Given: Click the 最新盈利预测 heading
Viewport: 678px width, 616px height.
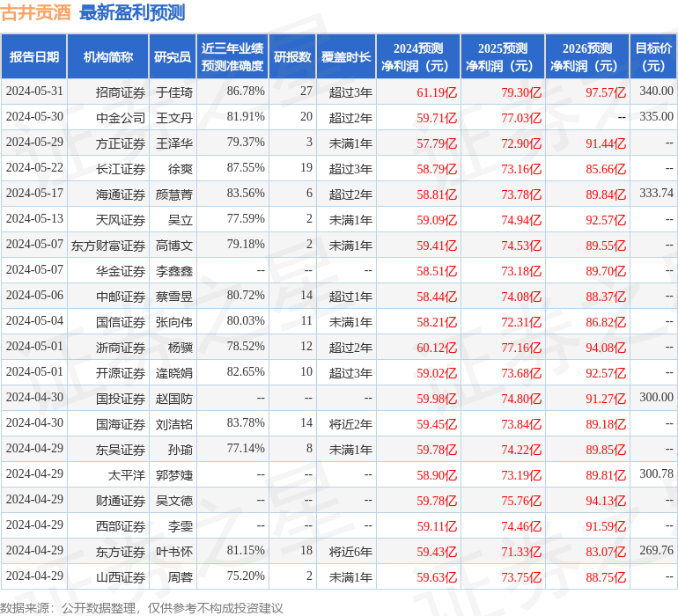Looking at the screenshot, I should (132, 12).
